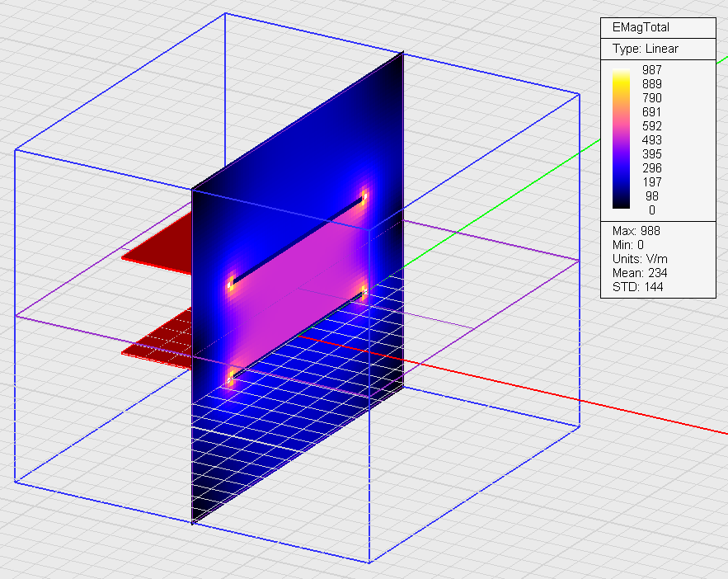Viewport: 728px width, 579px height.
Task: Pick the bright hotspot at upper plate's left end
Action: coord(230,285)
